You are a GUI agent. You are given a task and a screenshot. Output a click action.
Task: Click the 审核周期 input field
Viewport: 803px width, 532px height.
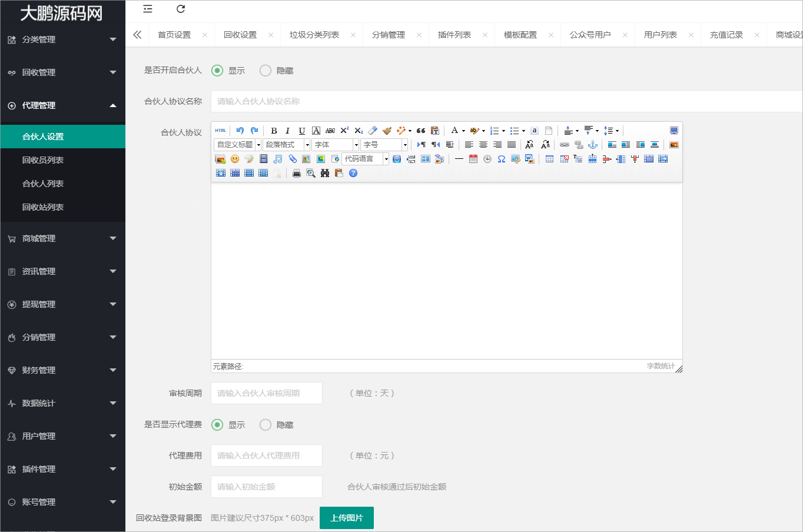pyautogui.click(x=266, y=393)
